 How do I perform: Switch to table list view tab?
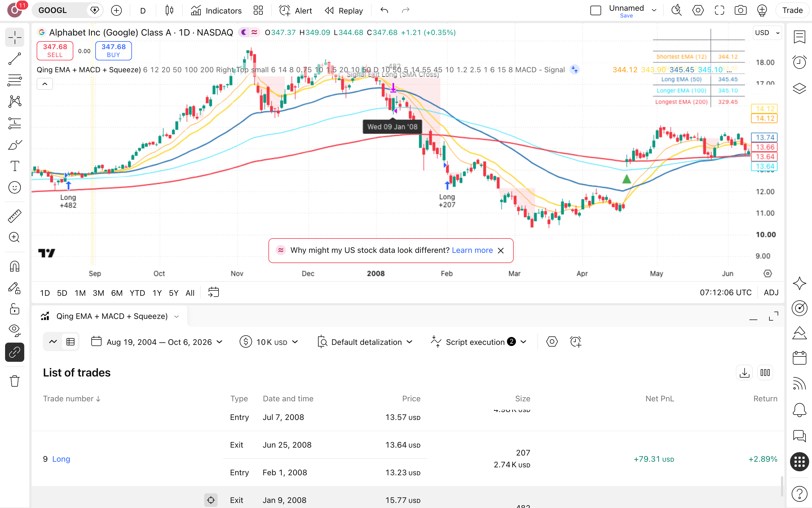tap(70, 342)
